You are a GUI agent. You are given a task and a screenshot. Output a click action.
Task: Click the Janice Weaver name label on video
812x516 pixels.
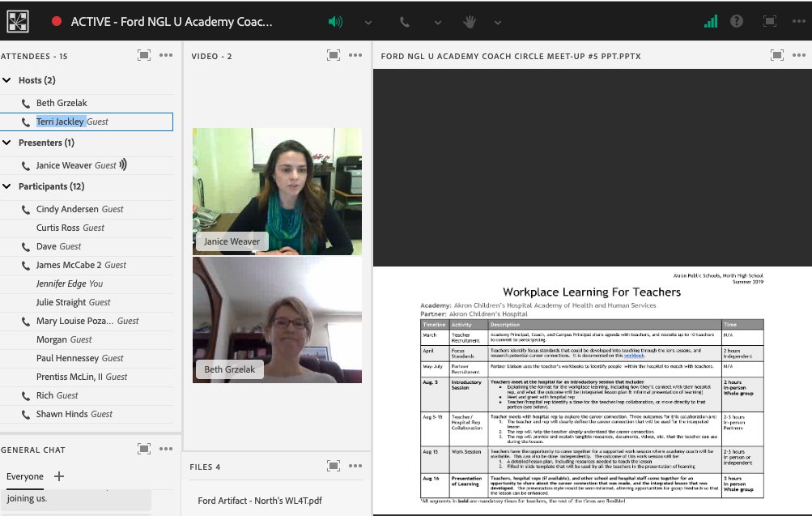[232, 241]
